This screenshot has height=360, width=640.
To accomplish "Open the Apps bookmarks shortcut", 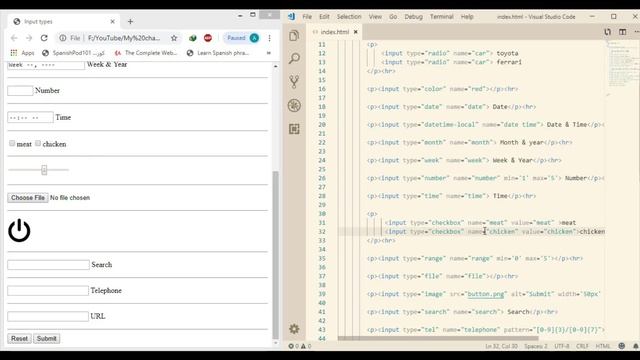I will click(x=22, y=53).
